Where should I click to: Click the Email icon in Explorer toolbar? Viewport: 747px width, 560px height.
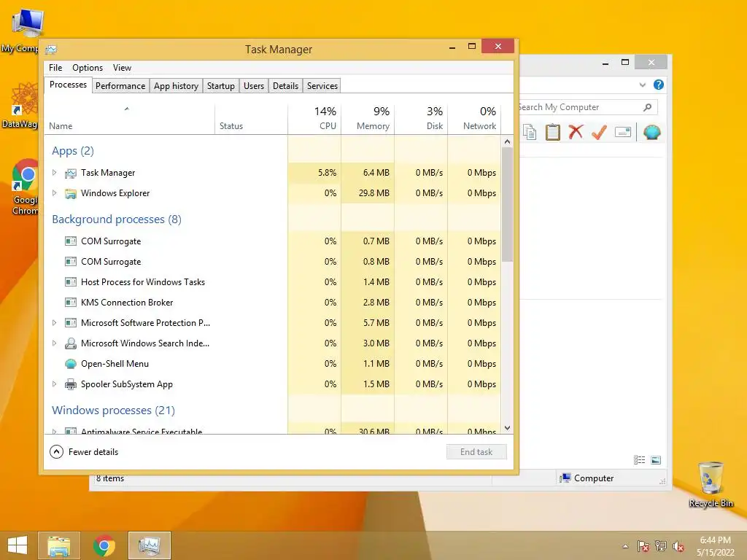click(623, 132)
